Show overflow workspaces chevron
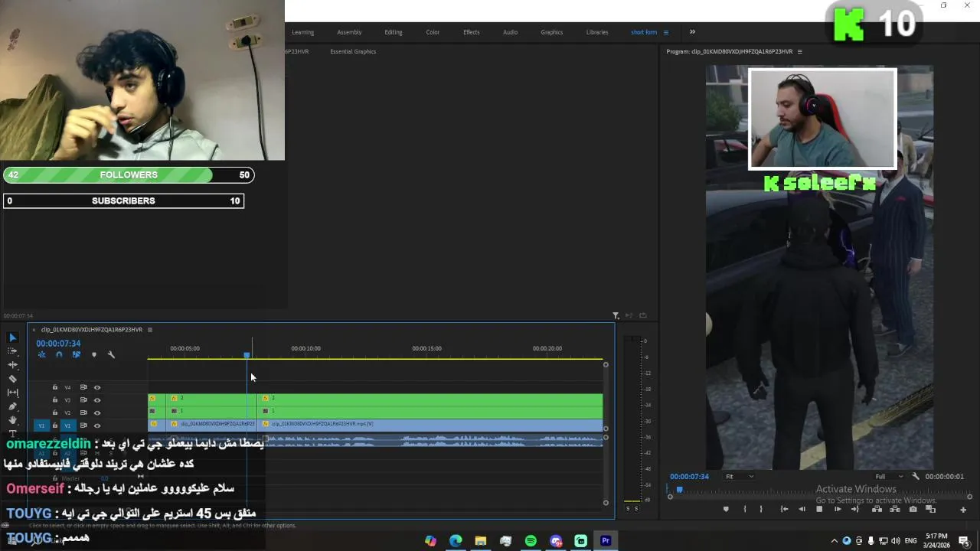 692,32
